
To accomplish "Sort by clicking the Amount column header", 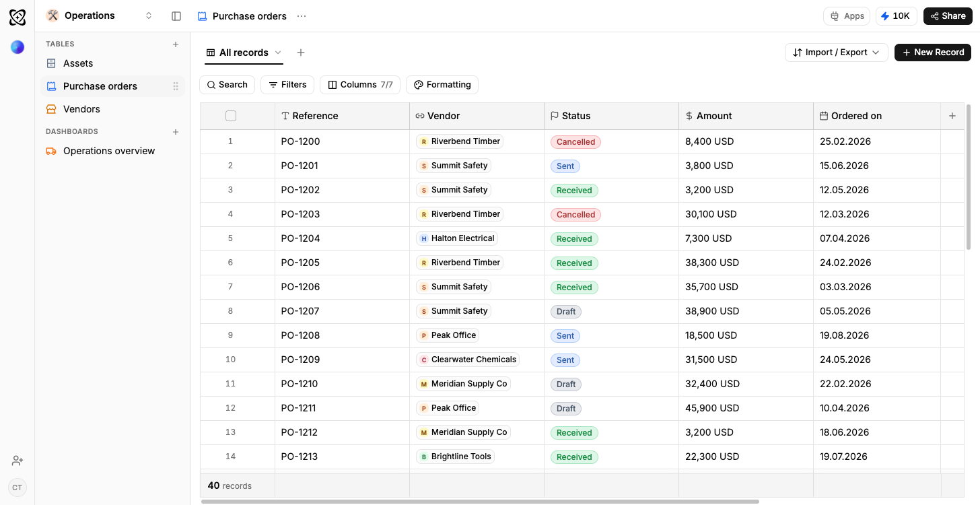I will (x=746, y=116).
